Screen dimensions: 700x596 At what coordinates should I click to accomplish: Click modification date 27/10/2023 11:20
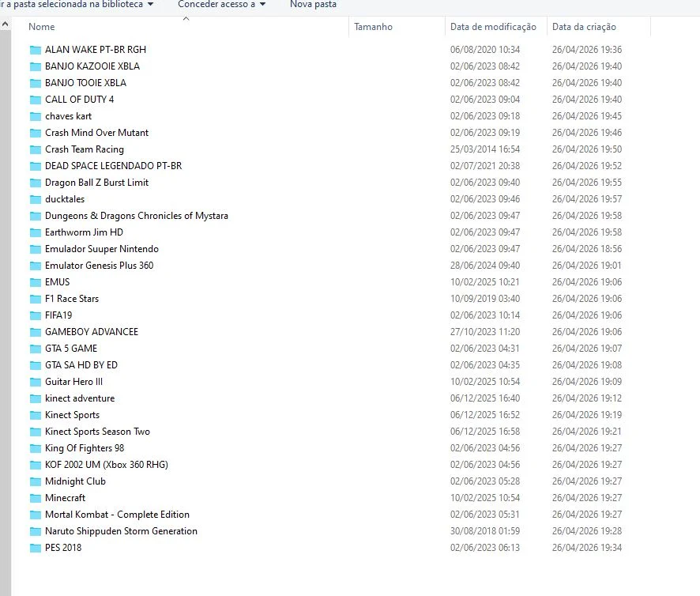tap(485, 332)
